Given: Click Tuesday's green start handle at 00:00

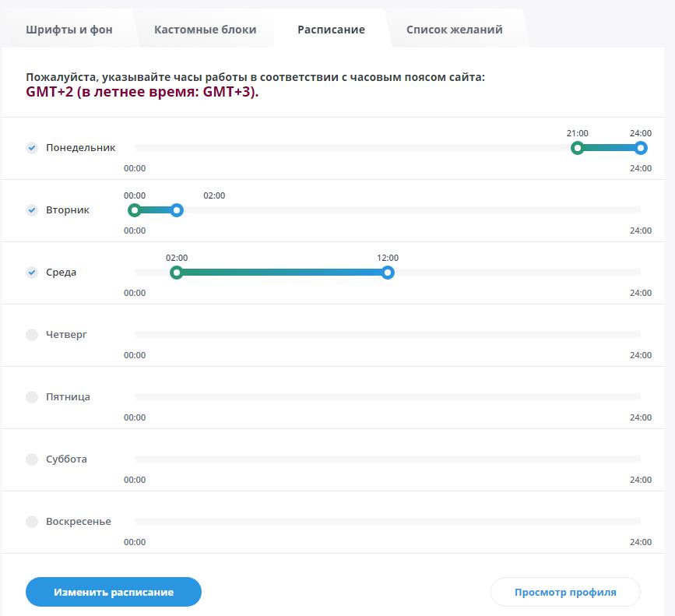Looking at the screenshot, I should 135,210.
